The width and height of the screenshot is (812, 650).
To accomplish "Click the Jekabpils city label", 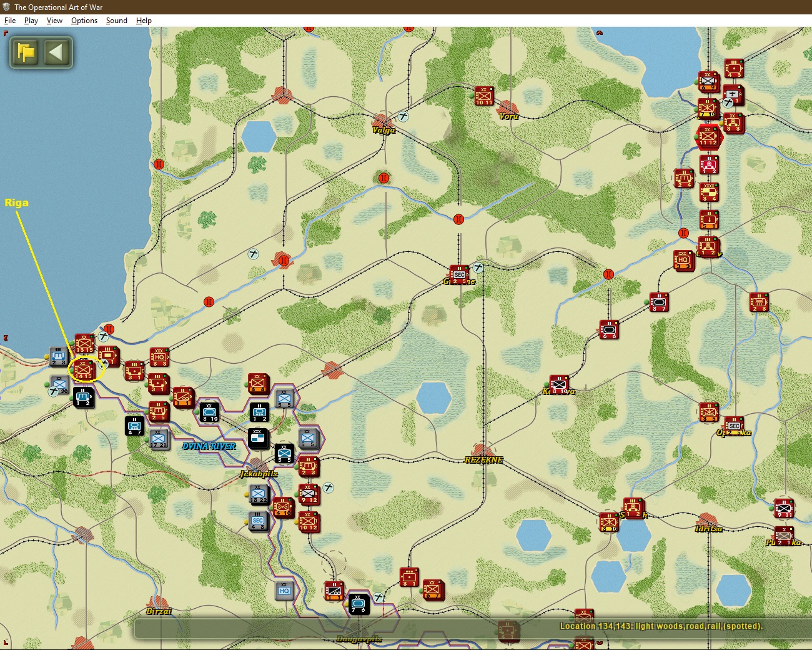I will tap(259, 473).
